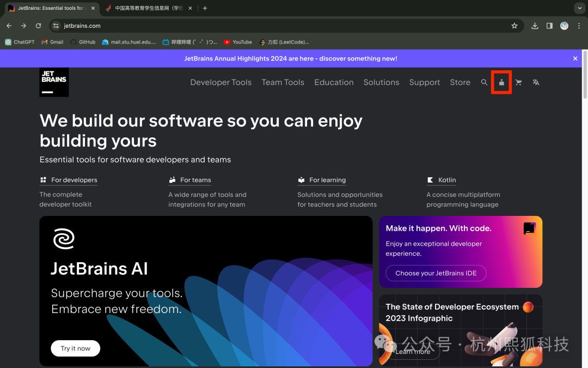Open the account profile icon
The height and width of the screenshot is (368, 588).
(501, 82)
